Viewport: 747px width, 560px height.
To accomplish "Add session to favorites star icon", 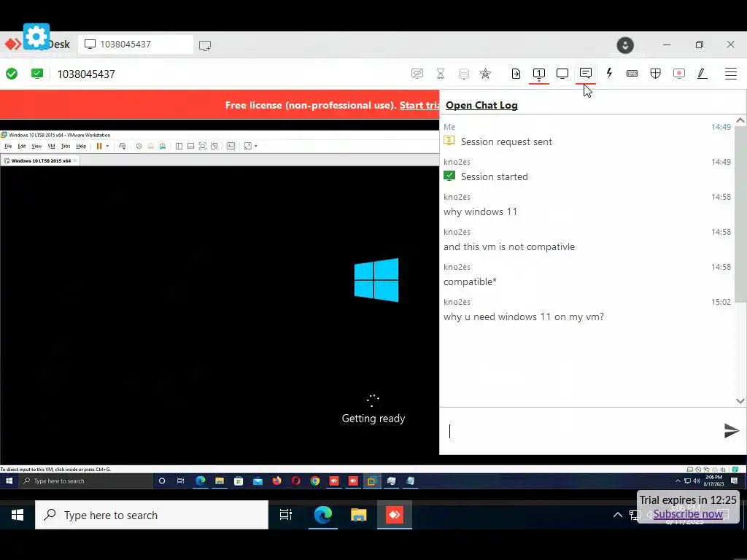I will pyautogui.click(x=485, y=74).
